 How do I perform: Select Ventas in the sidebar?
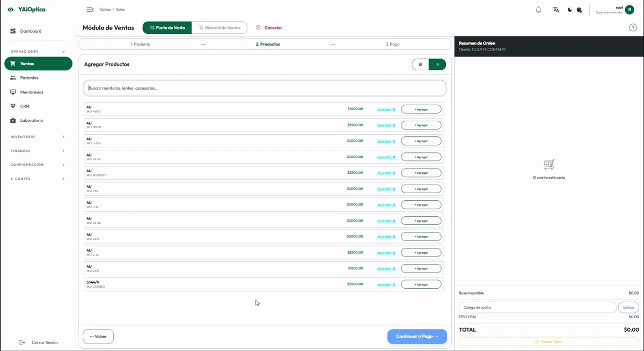click(38, 64)
